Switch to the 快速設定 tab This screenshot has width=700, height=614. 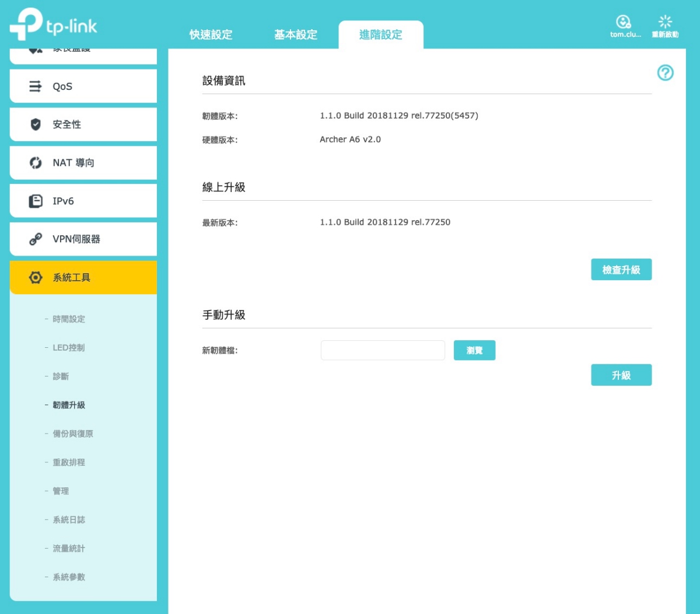click(211, 35)
